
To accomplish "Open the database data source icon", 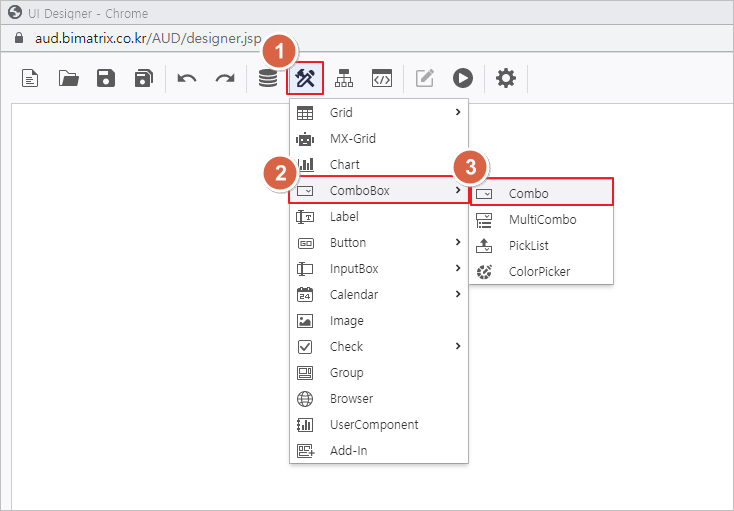I will point(268,78).
